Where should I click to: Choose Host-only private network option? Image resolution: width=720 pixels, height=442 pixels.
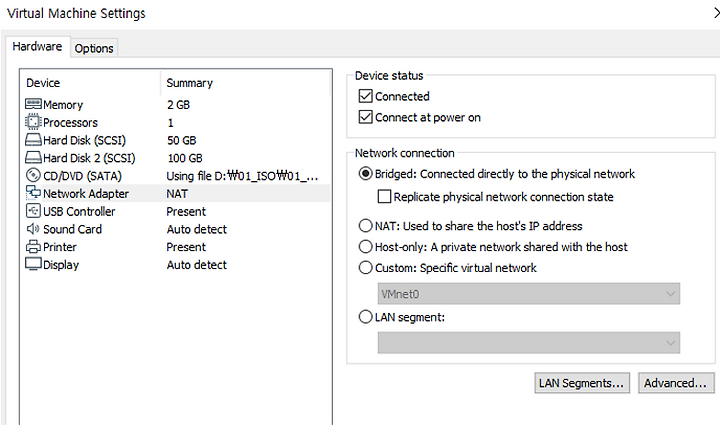[366, 247]
